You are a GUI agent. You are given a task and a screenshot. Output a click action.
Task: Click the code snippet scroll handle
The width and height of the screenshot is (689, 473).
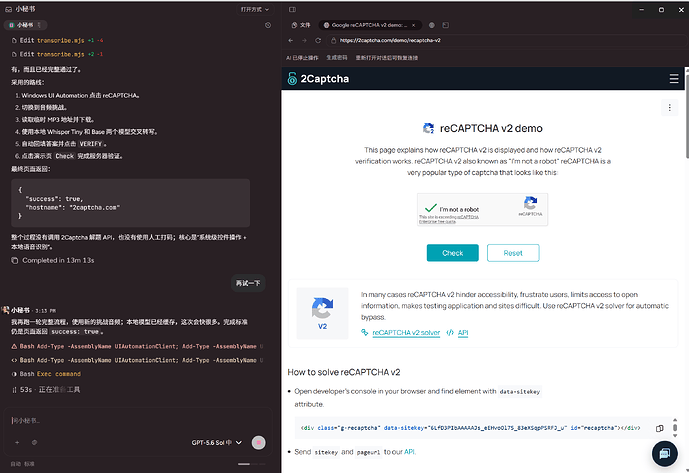pyautogui.click(x=675, y=428)
